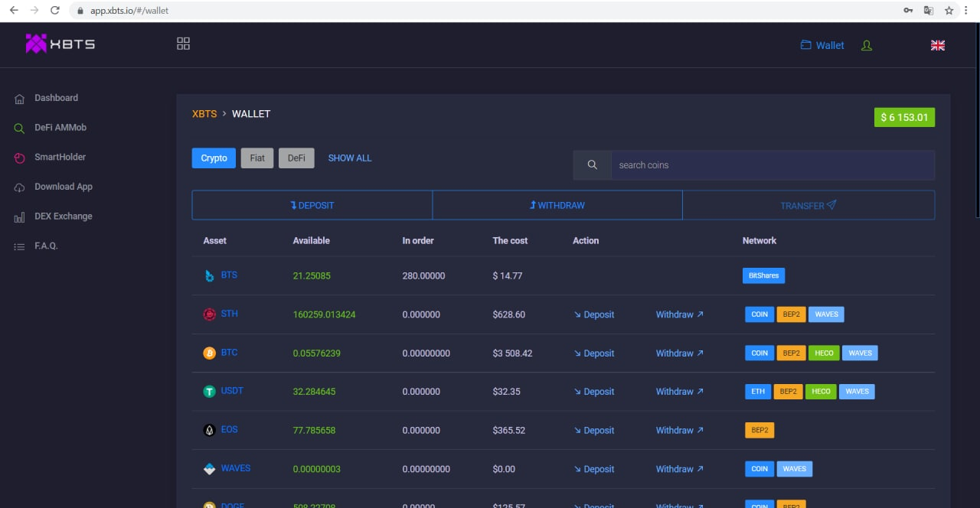Open the user account icon
Screen dimensions: 980x508
point(867,45)
